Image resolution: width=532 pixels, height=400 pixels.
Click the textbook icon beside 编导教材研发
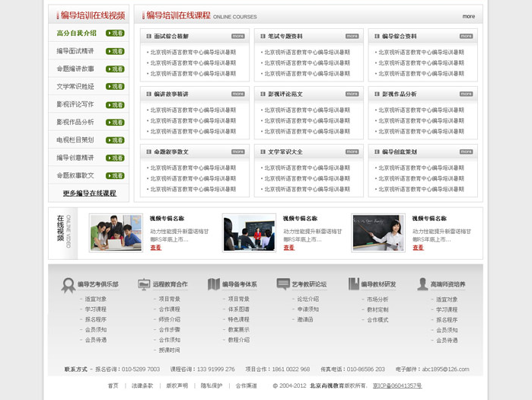point(353,284)
